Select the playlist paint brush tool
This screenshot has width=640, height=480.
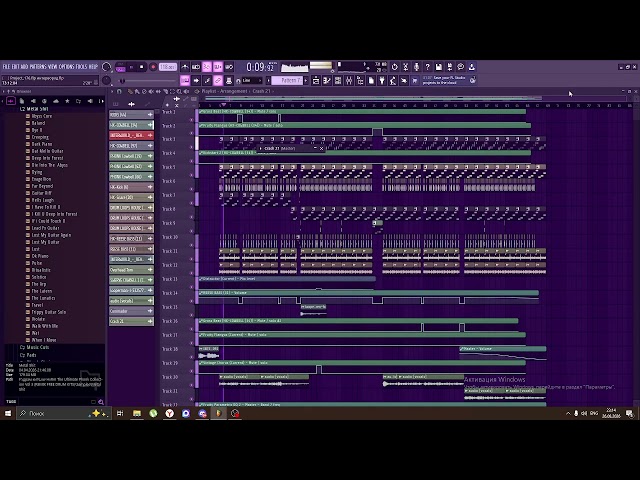tap(137, 91)
